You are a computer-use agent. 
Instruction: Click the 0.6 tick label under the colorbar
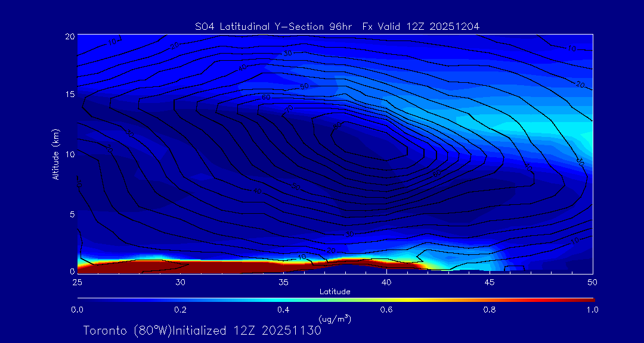coord(386,310)
